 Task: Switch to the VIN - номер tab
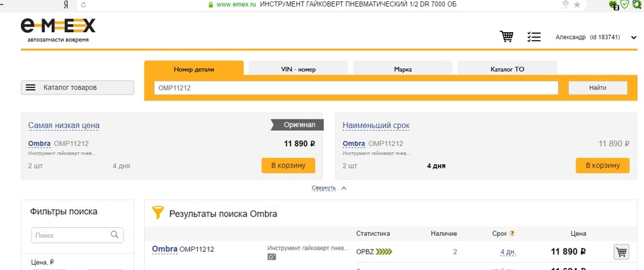(x=298, y=69)
